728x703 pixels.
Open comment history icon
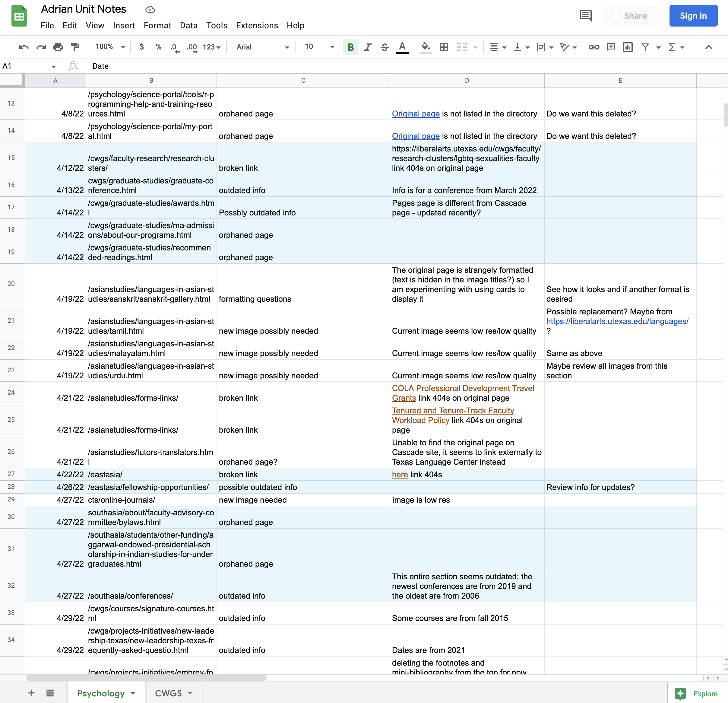click(586, 16)
